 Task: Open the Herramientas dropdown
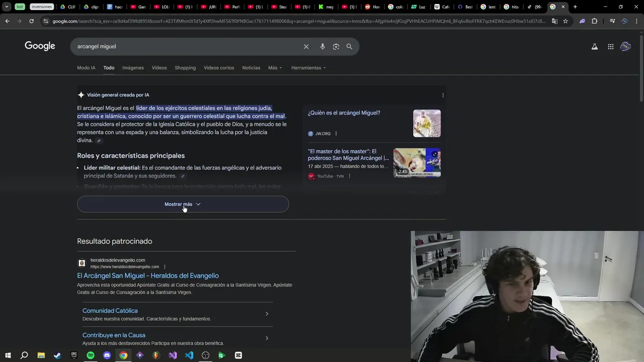tap(308, 68)
